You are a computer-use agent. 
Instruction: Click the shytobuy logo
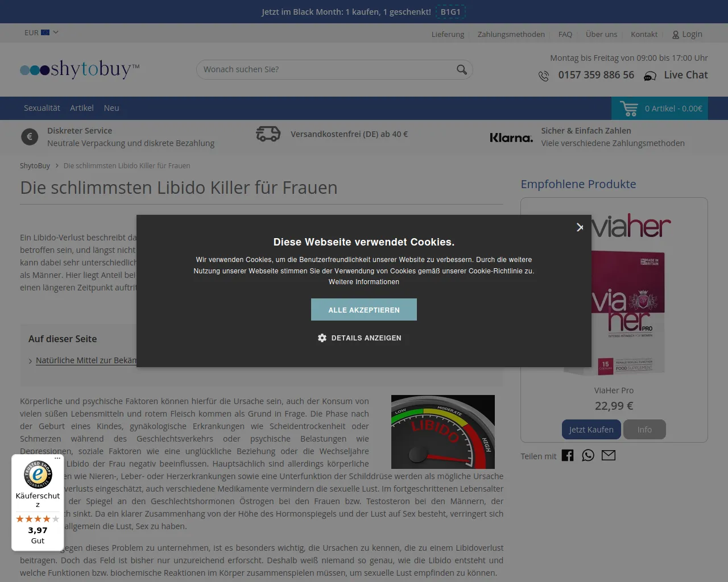pos(80,69)
